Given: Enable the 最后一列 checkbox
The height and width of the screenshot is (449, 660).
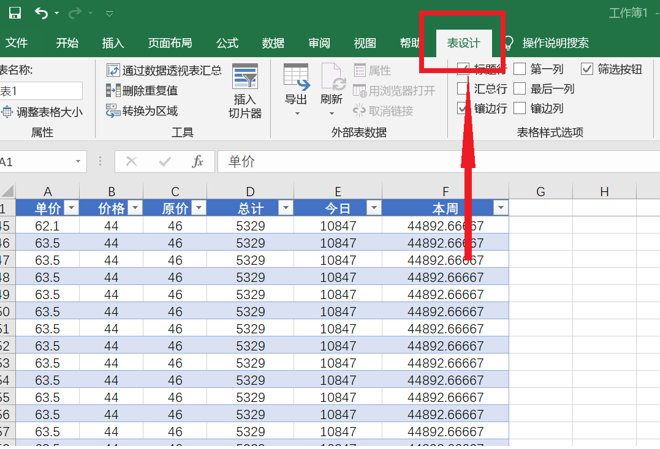Looking at the screenshot, I should [x=519, y=88].
